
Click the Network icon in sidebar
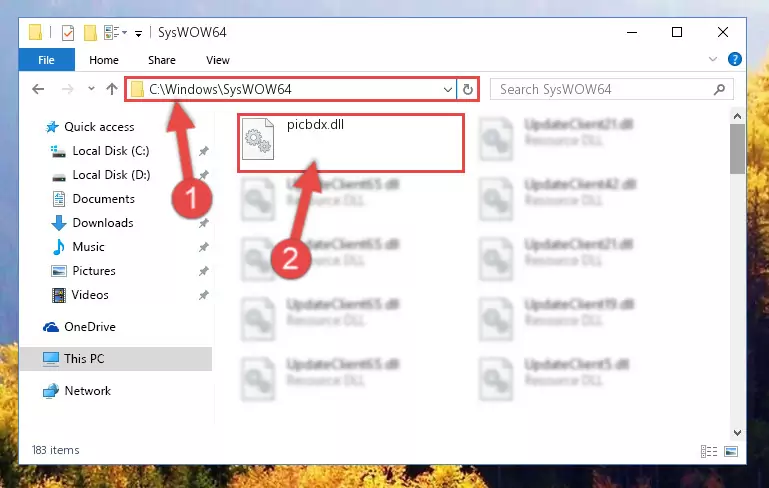[x=51, y=391]
